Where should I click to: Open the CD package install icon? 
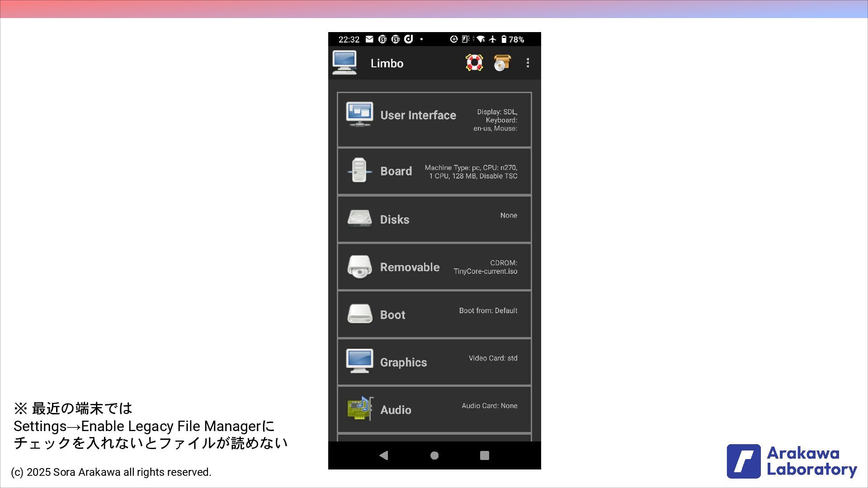pos(502,63)
